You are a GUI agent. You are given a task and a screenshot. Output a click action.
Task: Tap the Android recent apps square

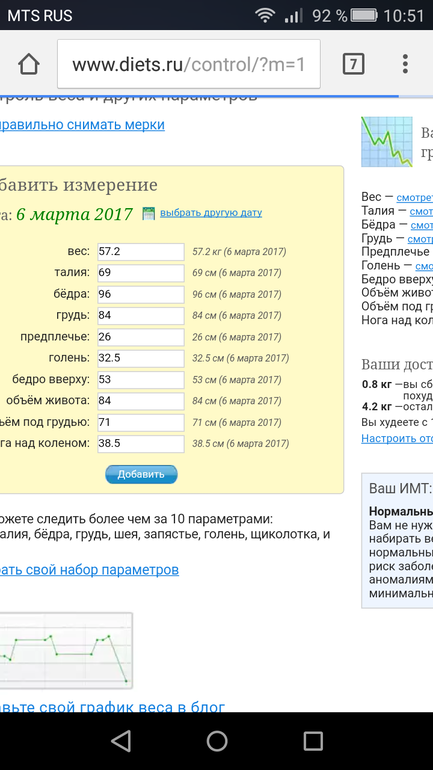tap(313, 741)
